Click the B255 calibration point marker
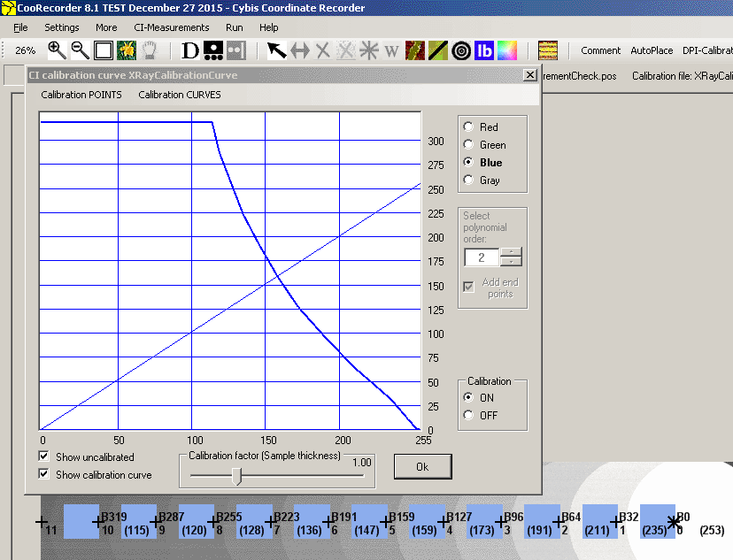This screenshot has width=733, height=560. point(212,522)
